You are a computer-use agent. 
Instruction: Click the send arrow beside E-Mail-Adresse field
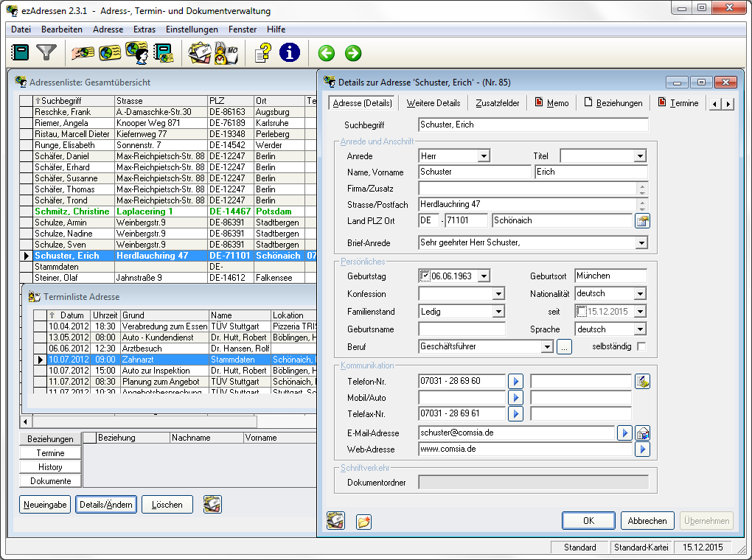pos(624,433)
